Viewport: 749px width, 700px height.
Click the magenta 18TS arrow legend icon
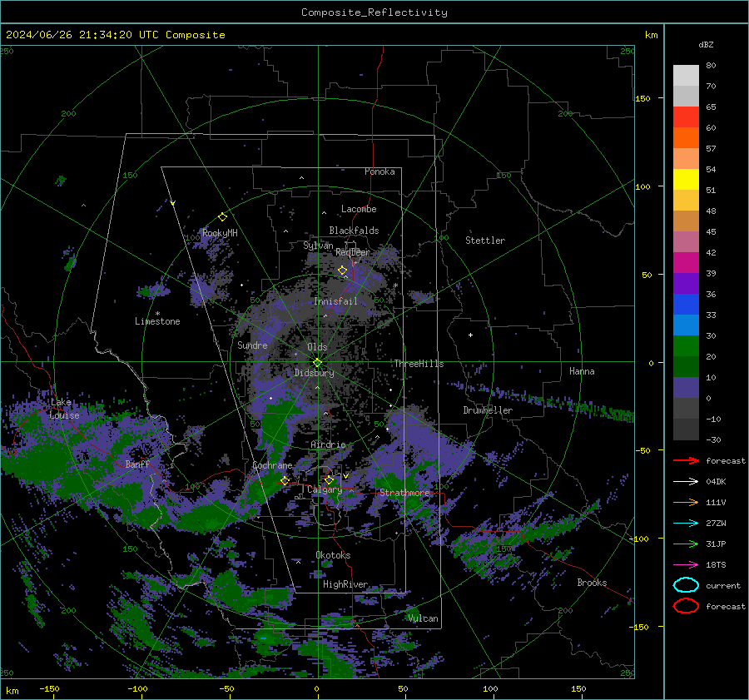click(x=686, y=565)
